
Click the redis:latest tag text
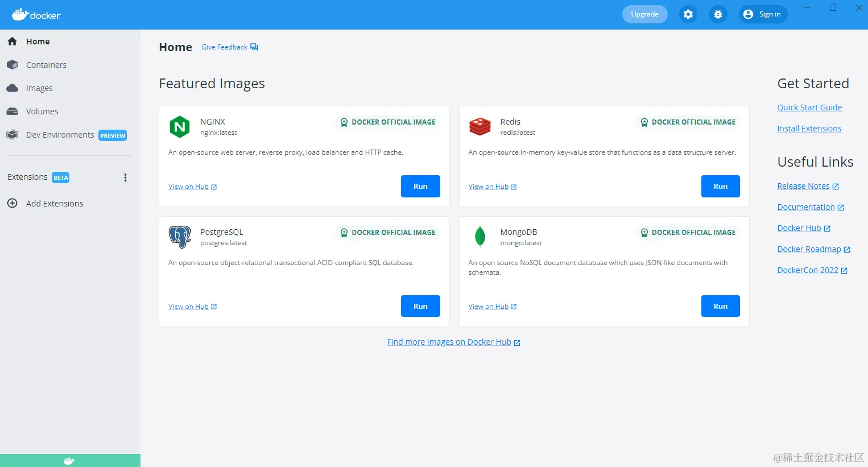518,133
